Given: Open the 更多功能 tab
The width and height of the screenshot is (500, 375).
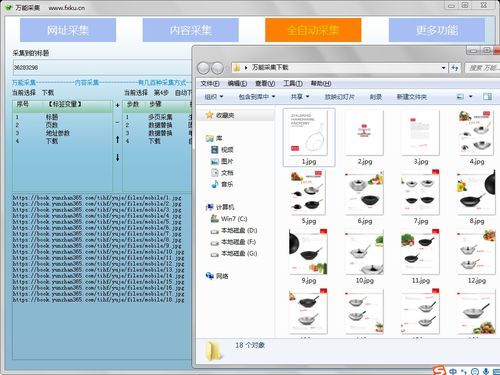Looking at the screenshot, I should 437,30.
